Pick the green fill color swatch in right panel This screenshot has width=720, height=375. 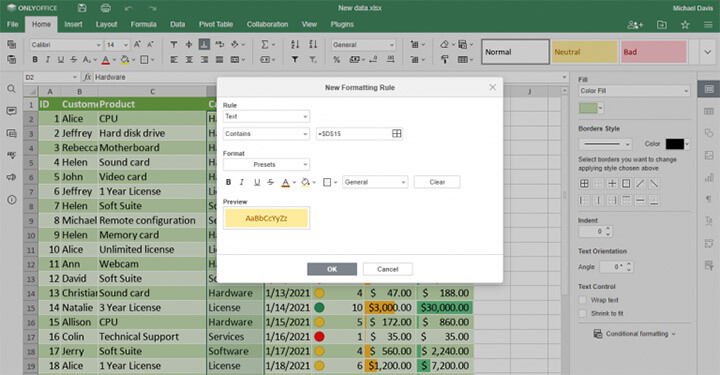coord(588,108)
